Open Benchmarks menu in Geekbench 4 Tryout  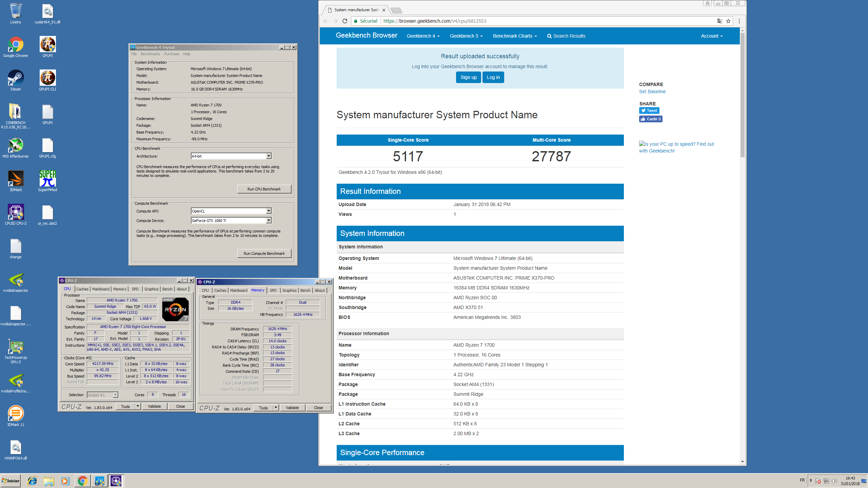tap(150, 54)
